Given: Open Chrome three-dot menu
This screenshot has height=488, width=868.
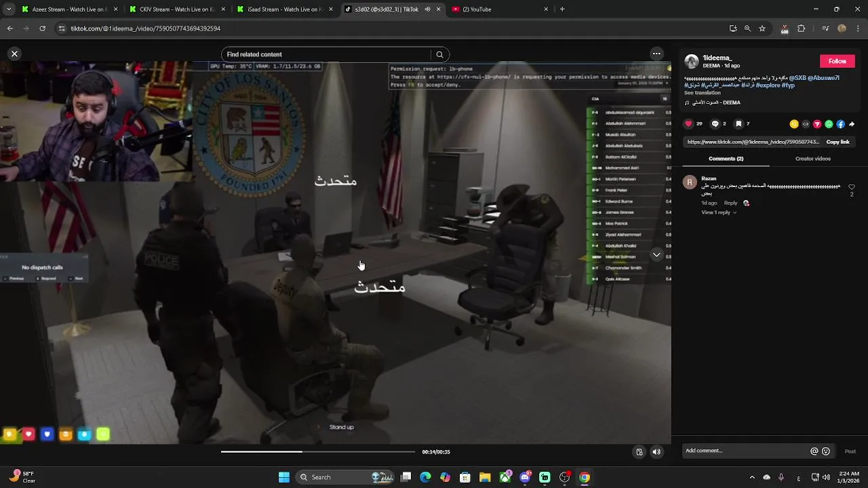Looking at the screenshot, I should coord(857,28).
